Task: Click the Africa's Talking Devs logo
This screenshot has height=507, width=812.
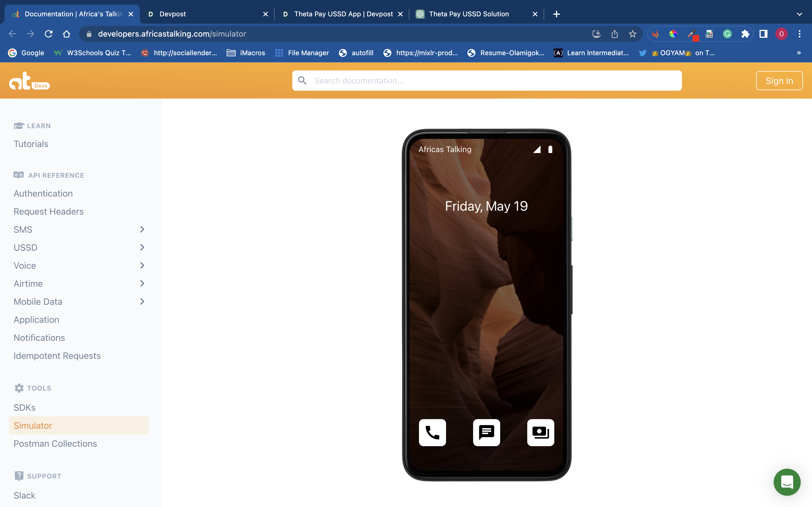Action: [30, 81]
